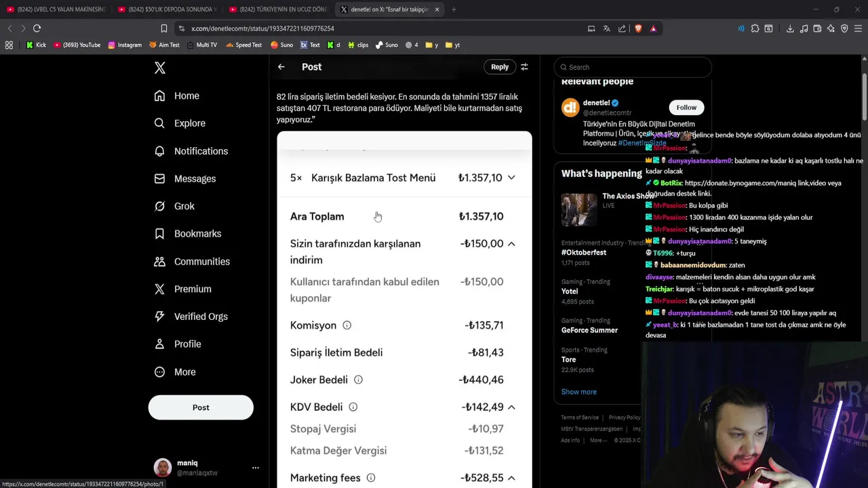Collapse the Sizin tarafınızdan karşılanan indirim row
This screenshot has height=488, width=868.
(x=511, y=243)
